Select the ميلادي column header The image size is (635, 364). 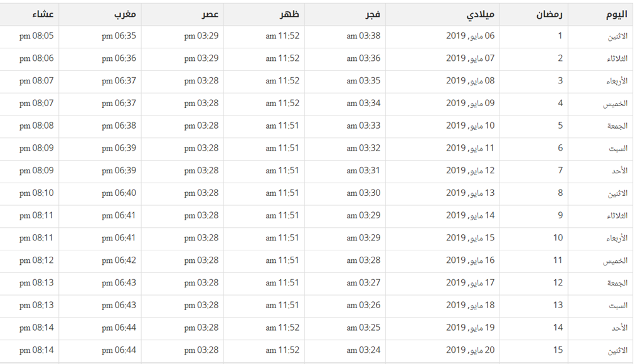click(x=481, y=14)
